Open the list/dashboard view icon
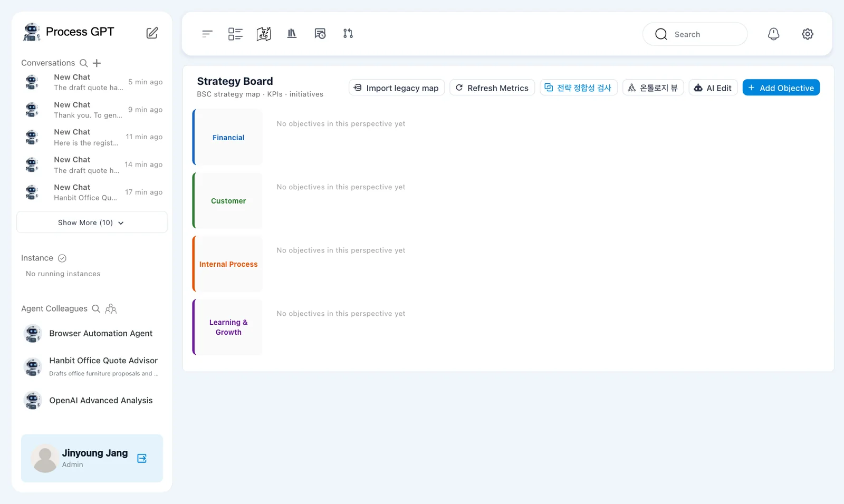Viewport: 844px width, 504px height. tap(235, 34)
